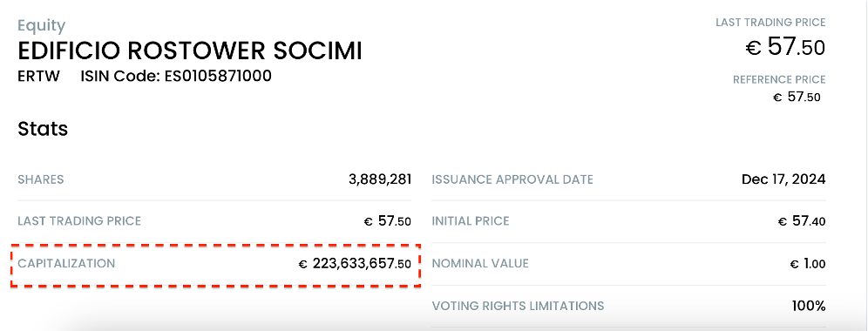868x331 pixels.
Task: Click the Stats section heading
Action: [x=43, y=129]
